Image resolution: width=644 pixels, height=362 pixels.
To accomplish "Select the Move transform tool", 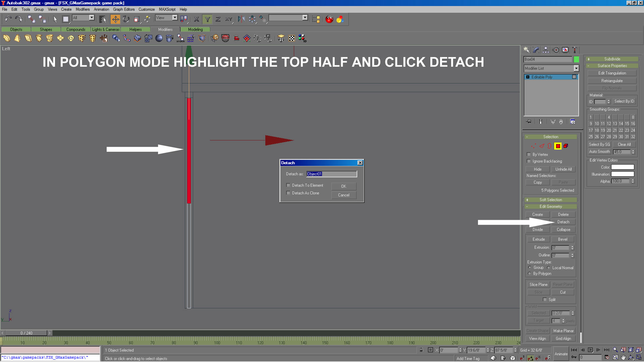I will tap(115, 19).
